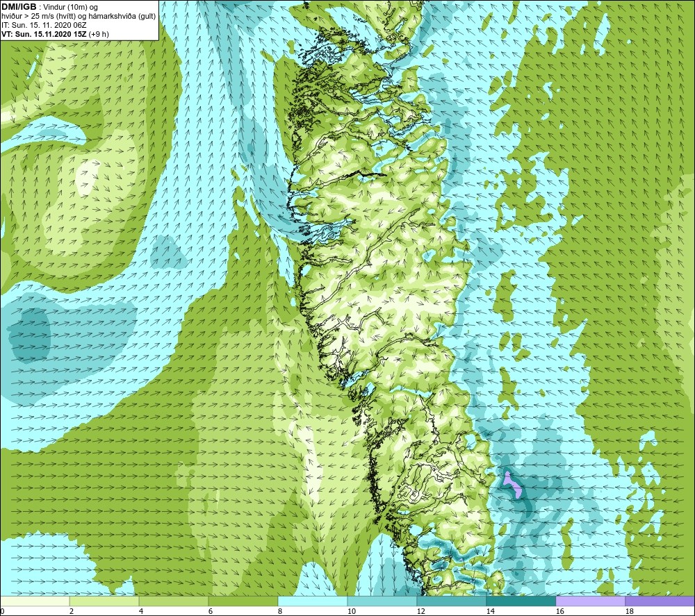
Task: Click the legend scale label '16'
Action: click(559, 612)
